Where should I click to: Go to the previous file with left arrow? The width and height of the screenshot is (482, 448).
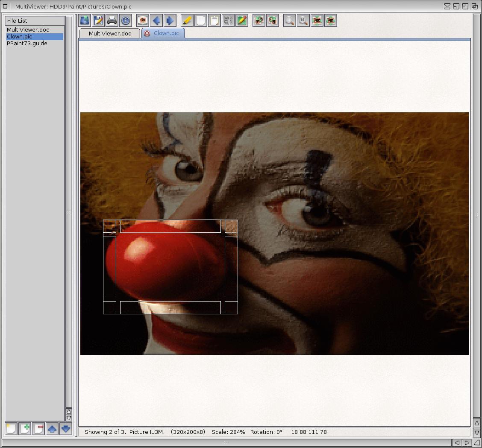[x=156, y=20]
